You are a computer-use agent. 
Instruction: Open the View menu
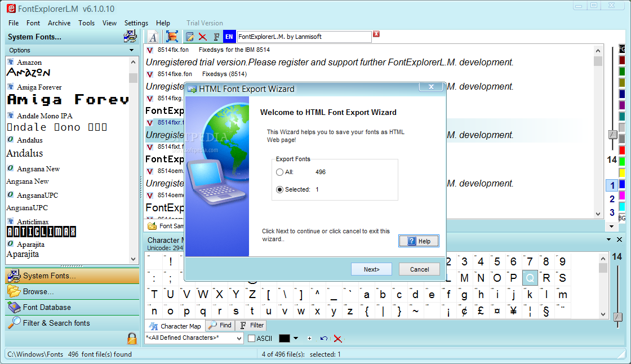coord(109,23)
